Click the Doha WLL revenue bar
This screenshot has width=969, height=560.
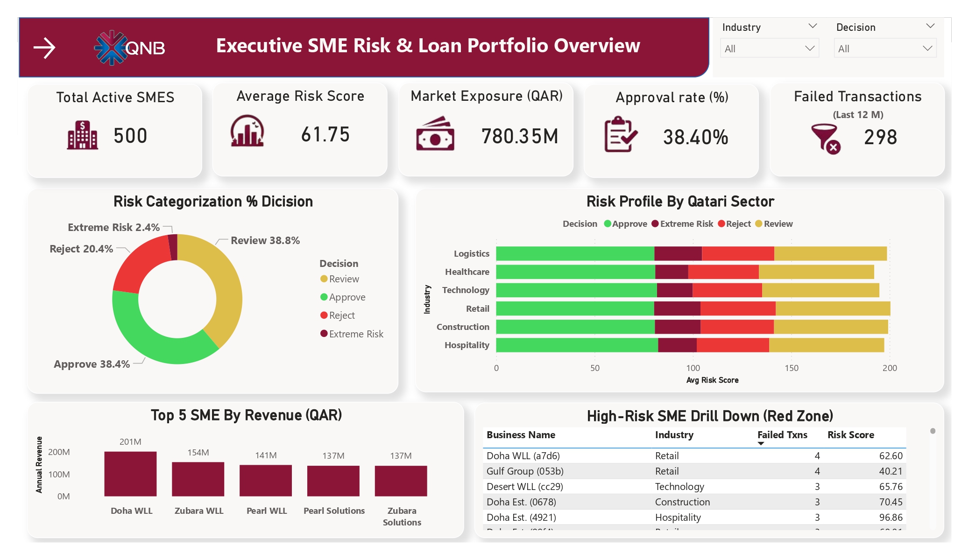[130, 474]
